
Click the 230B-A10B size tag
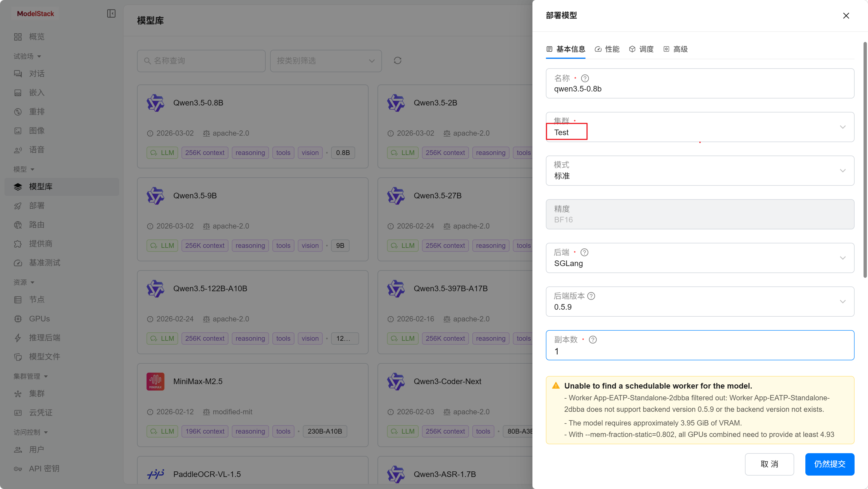click(x=324, y=431)
